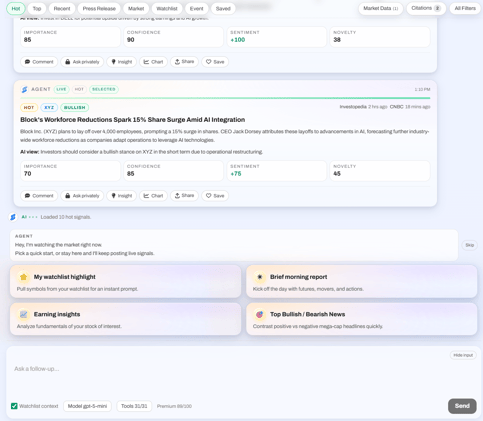Click the LIVE badge on Block card
The height and width of the screenshot is (421, 483).
[x=61, y=89]
